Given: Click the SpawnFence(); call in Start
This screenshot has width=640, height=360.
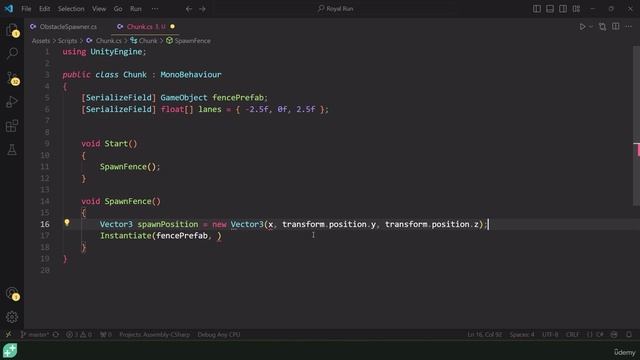Looking at the screenshot, I should point(130,167).
